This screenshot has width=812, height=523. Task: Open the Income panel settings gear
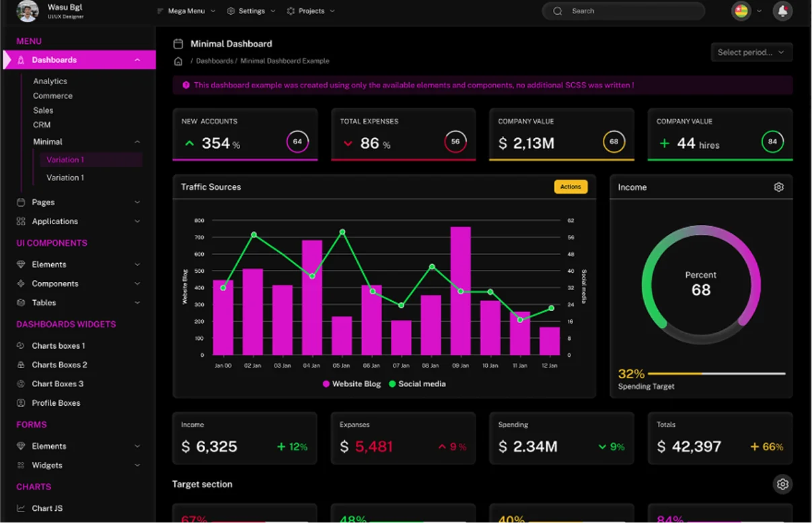pos(778,187)
